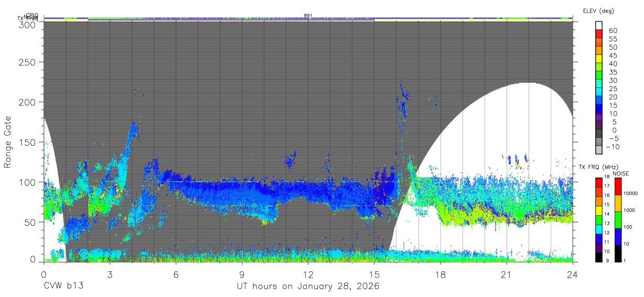
Task: Click the '18' tick on UT hours axis
Action: [440, 274]
